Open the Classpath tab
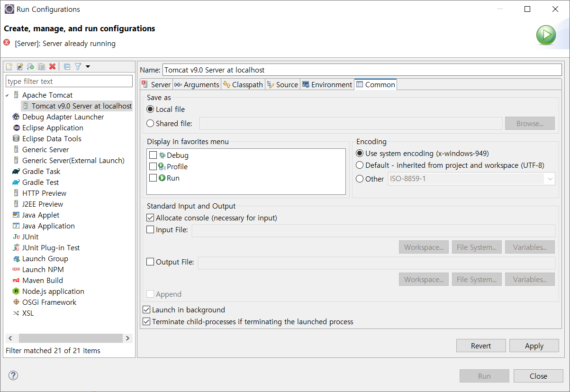This screenshot has height=392, width=570. 243,84
